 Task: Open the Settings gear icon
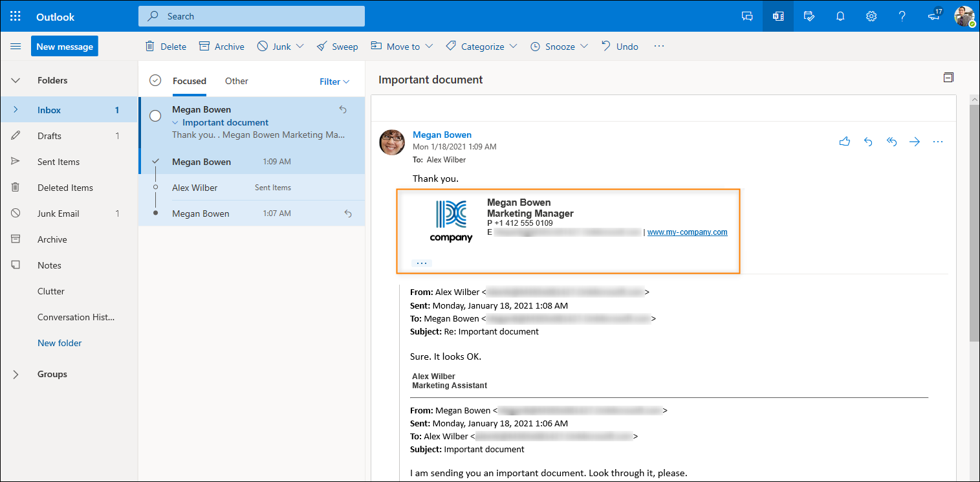tap(871, 16)
